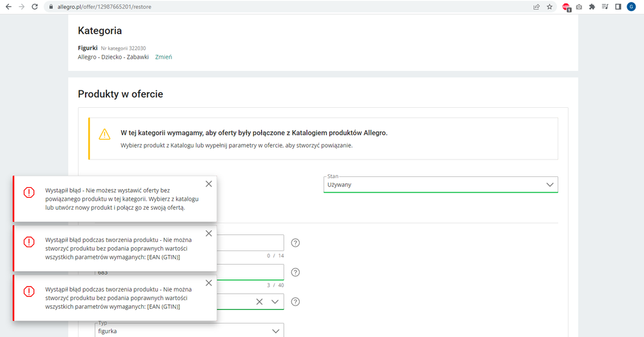The height and width of the screenshot is (337, 644).
Task: Click 'Produkty w ofercie' heading
Action: [x=121, y=94]
